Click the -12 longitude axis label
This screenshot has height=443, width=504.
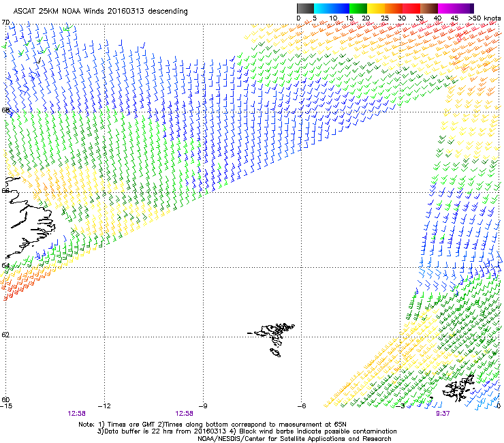[x=104, y=406]
